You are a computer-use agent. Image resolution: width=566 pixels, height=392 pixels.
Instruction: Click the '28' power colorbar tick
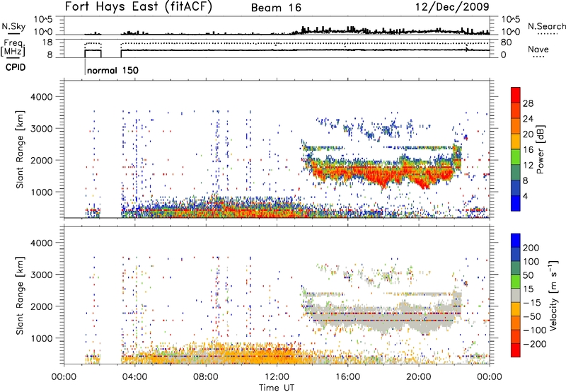click(x=528, y=103)
